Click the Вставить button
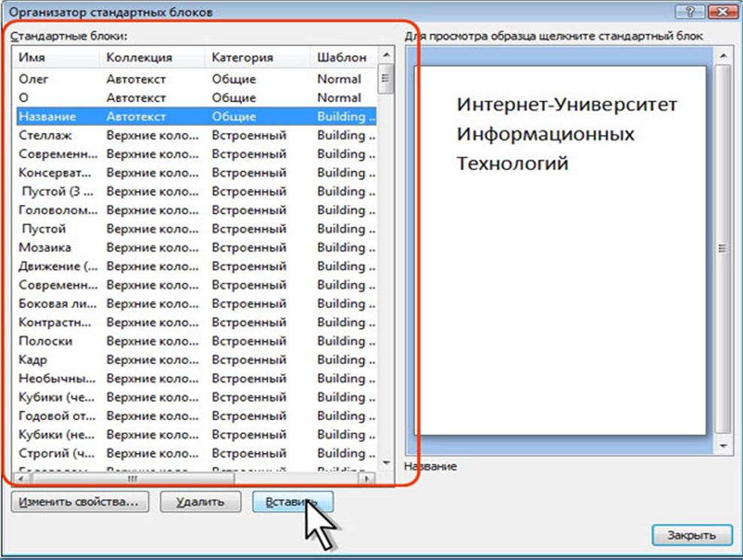Viewport: 743px width, 560px height. pyautogui.click(x=293, y=502)
